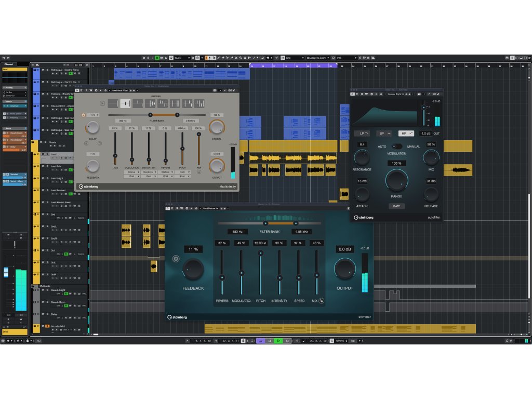The width and height of the screenshot is (532, 399).
Task: Click the Play button in the transport bar
Action: [x=278, y=341]
